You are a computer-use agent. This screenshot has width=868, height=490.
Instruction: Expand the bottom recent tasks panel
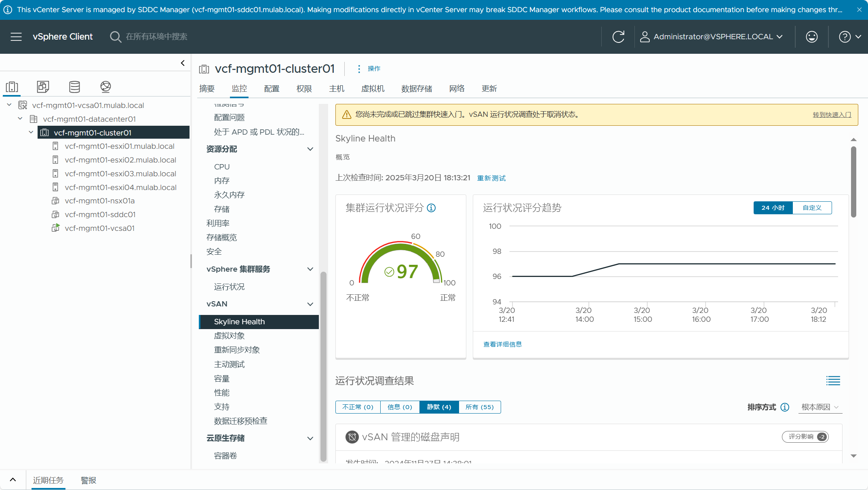(13, 480)
